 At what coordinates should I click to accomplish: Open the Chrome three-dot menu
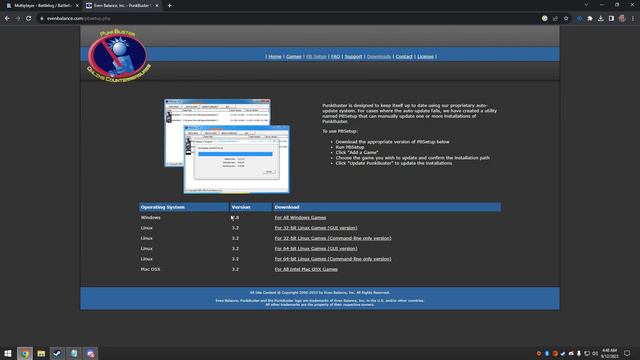633,18
